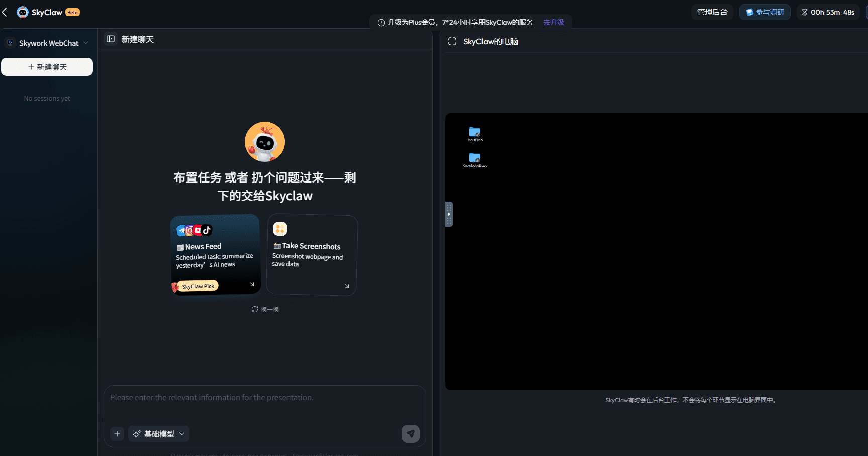This screenshot has width=868, height=456.
Task: Open the 管理后台 admin console
Action: tap(712, 12)
